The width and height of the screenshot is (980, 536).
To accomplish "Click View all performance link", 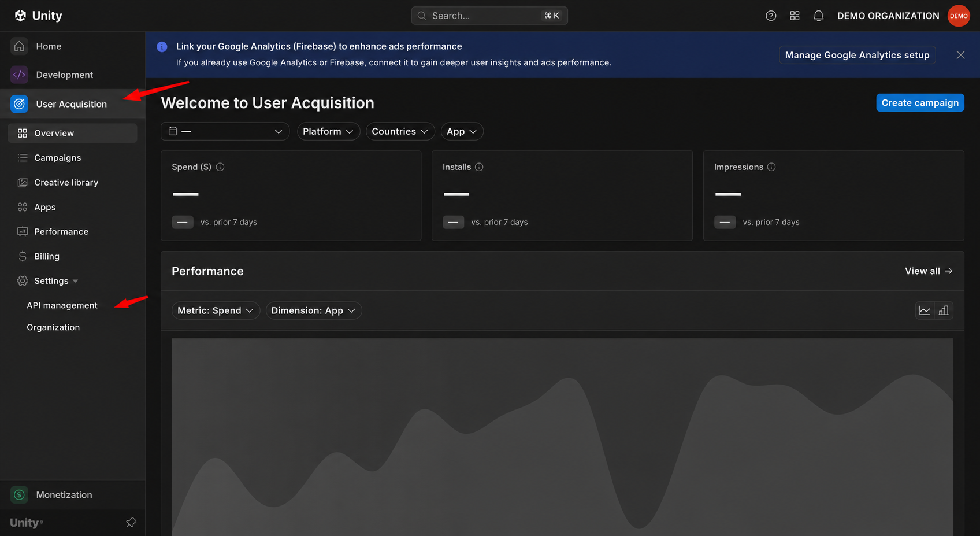I will click(x=929, y=271).
